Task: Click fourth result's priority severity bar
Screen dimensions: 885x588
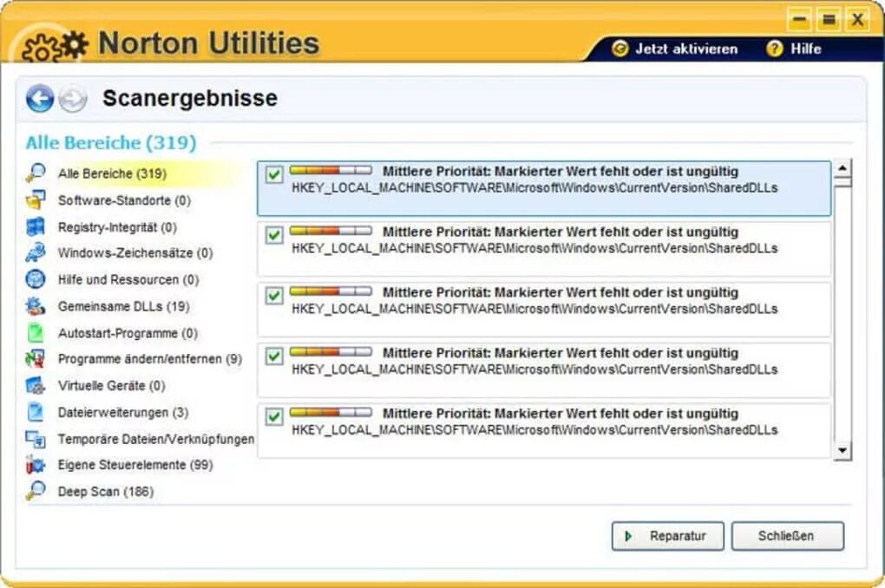Action: coord(331,351)
